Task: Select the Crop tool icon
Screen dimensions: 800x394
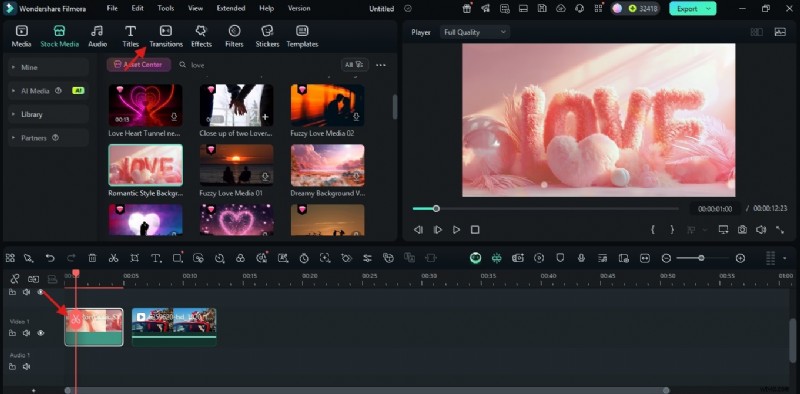Action: click(x=134, y=258)
